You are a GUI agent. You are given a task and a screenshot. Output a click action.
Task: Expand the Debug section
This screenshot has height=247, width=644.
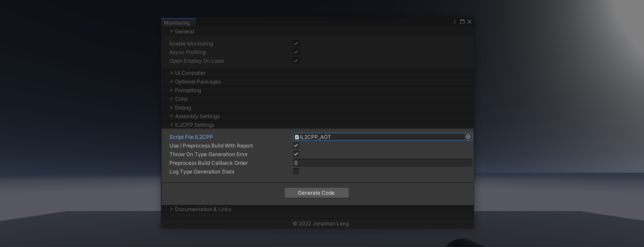click(x=172, y=108)
